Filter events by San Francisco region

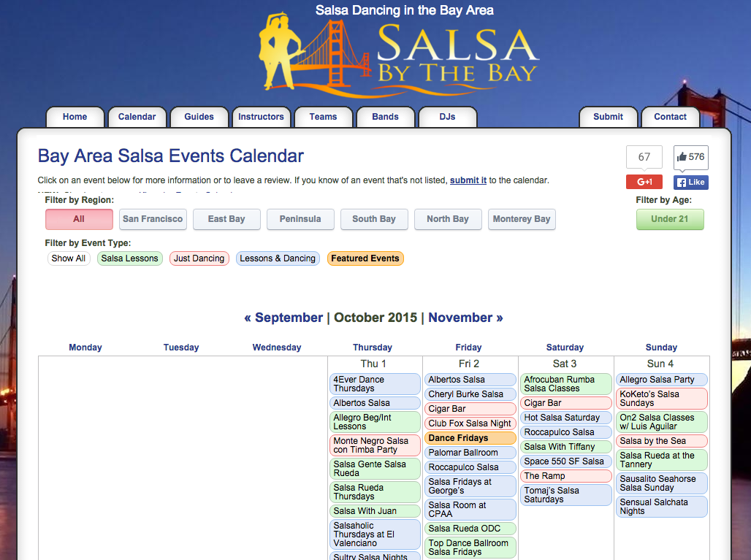pyautogui.click(x=153, y=219)
